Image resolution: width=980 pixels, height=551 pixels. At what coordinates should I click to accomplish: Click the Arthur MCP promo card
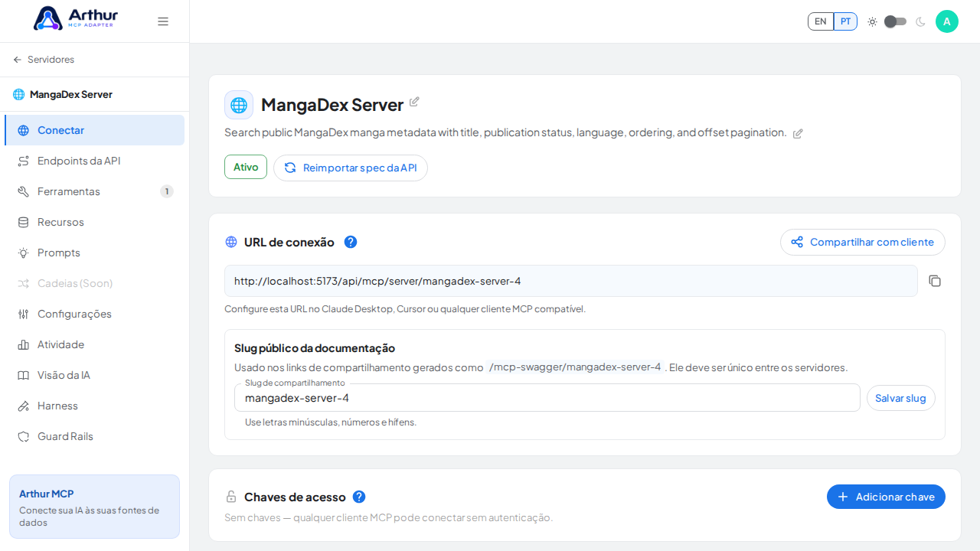95,507
